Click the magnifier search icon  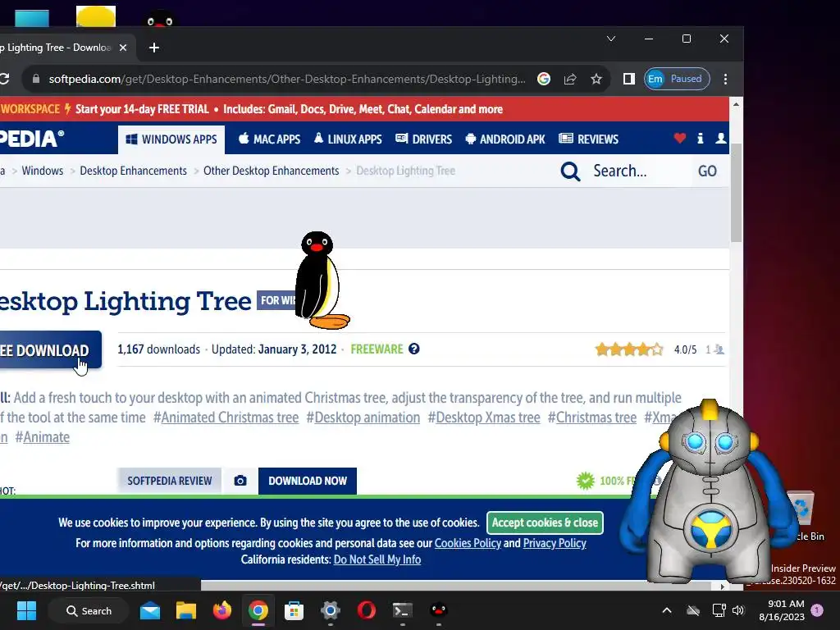coord(570,171)
